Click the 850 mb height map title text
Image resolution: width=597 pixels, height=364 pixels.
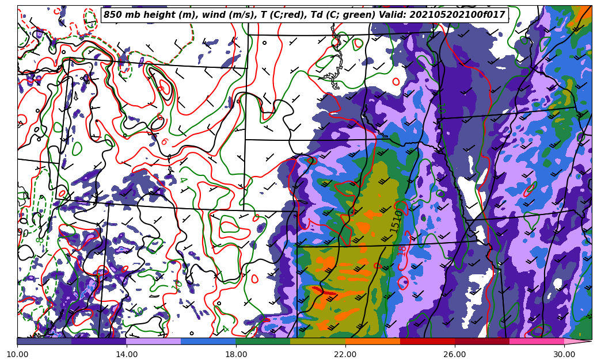coord(304,15)
